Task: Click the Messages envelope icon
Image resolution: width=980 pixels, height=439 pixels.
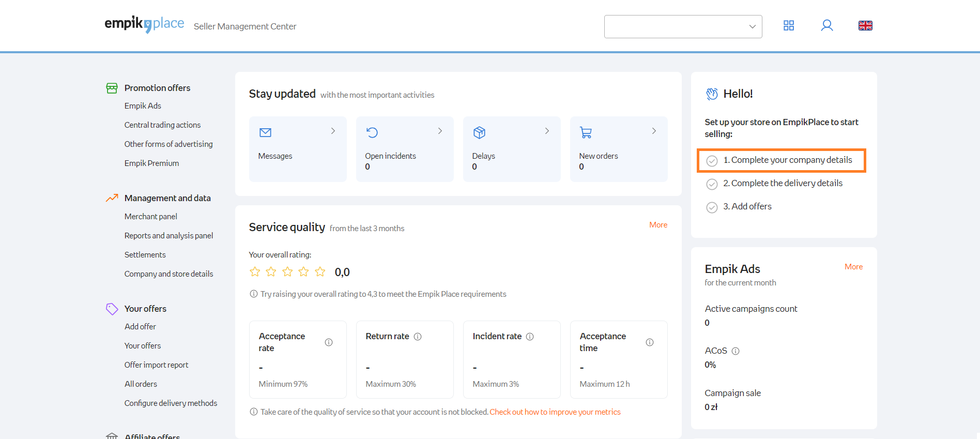Action: (265, 133)
